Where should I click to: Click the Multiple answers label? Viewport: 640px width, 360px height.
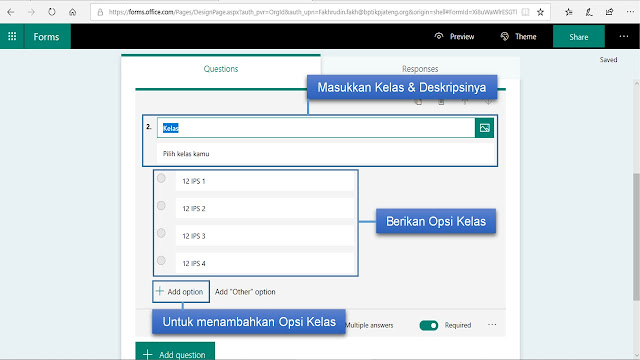tap(369, 325)
